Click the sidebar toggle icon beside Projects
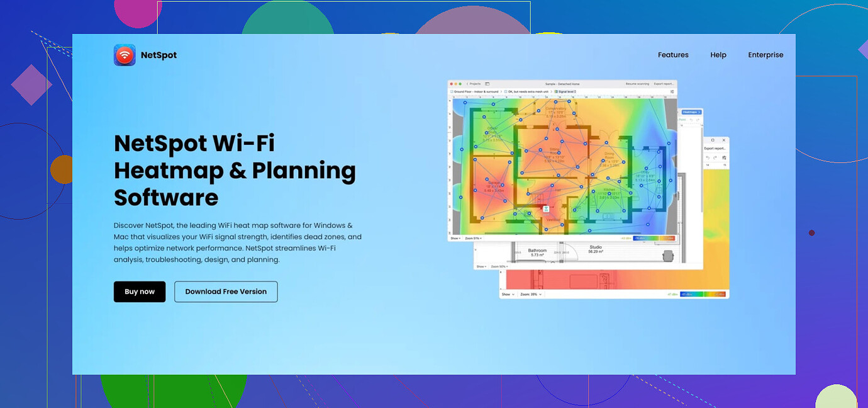This screenshot has width=868, height=408. coord(487,84)
